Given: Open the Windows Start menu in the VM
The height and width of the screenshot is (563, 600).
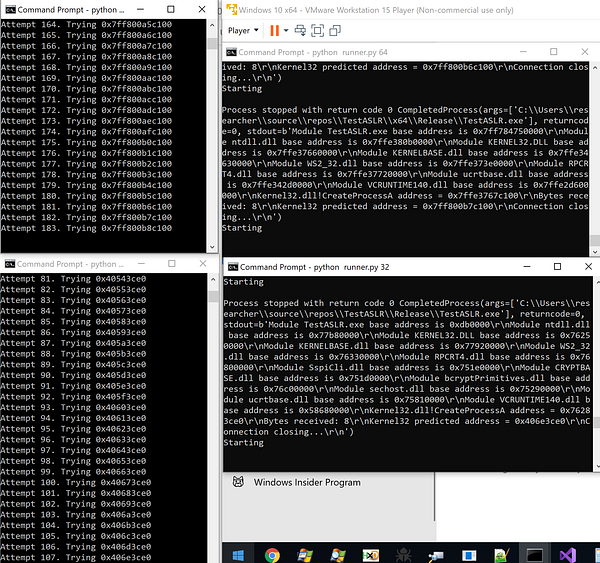Looking at the screenshot, I should [x=238, y=555].
